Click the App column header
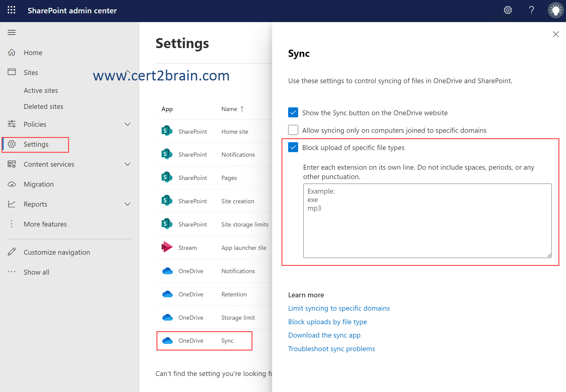This screenshot has height=392, width=566. tap(167, 109)
